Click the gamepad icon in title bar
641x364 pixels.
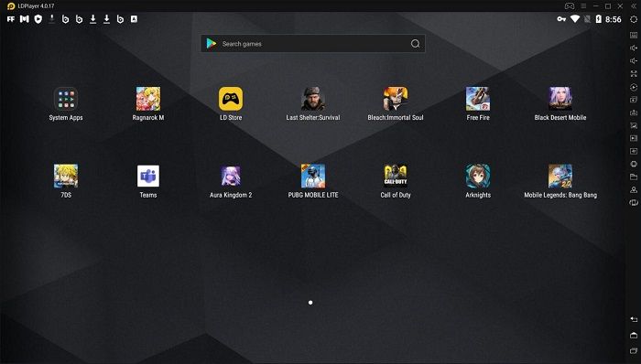(570, 6)
